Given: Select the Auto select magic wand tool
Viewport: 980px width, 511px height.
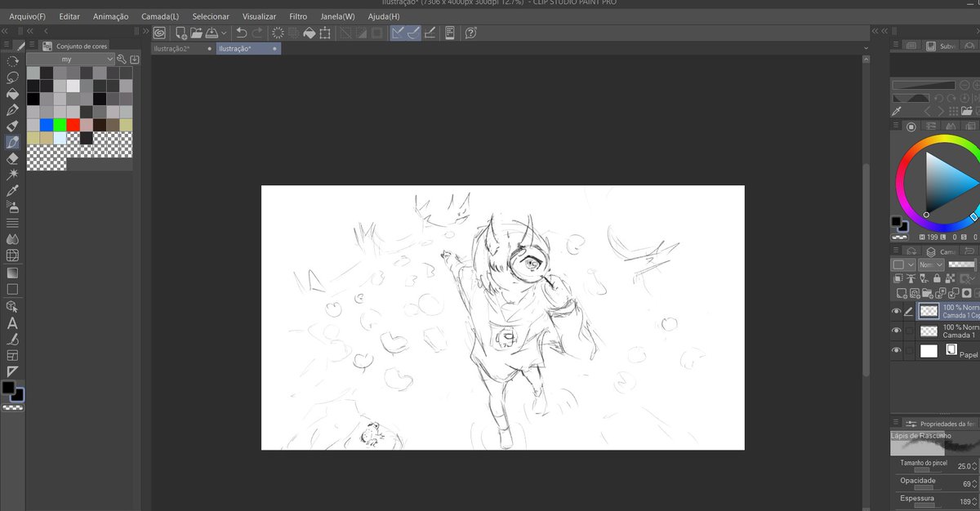Looking at the screenshot, I should (x=12, y=174).
